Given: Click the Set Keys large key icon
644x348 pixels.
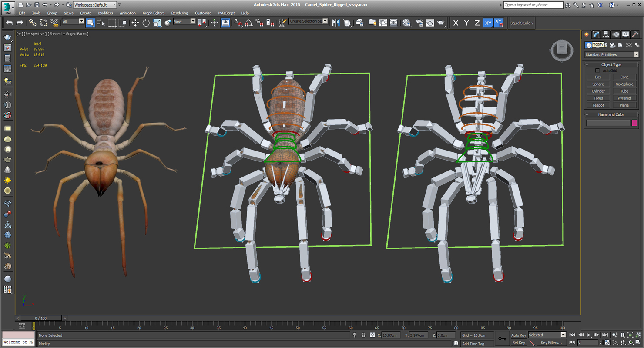Looking at the screenshot, I should 503,338.
